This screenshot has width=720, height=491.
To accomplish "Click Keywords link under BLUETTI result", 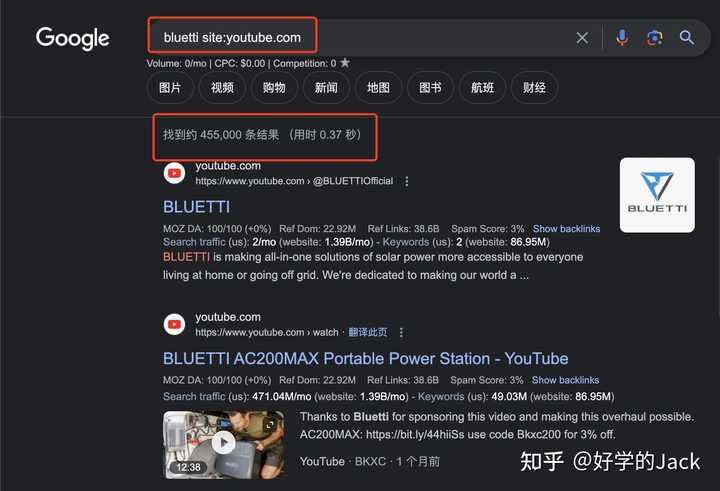I will pyautogui.click(x=406, y=242).
